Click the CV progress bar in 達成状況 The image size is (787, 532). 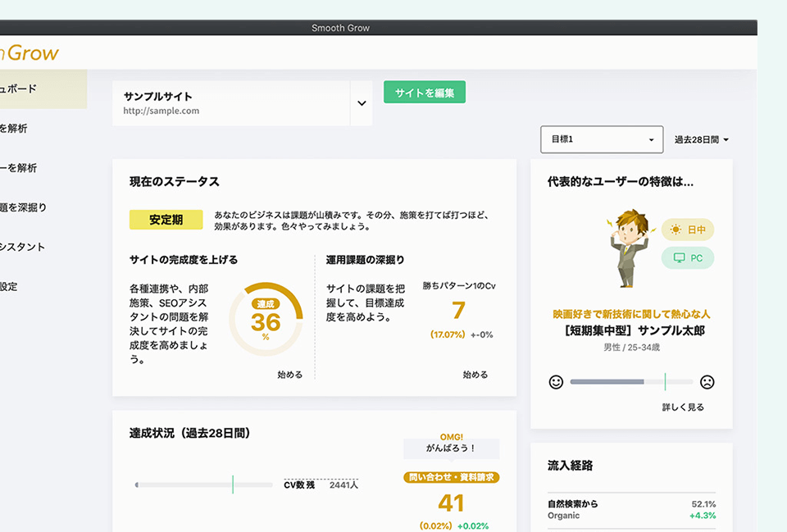204,484
